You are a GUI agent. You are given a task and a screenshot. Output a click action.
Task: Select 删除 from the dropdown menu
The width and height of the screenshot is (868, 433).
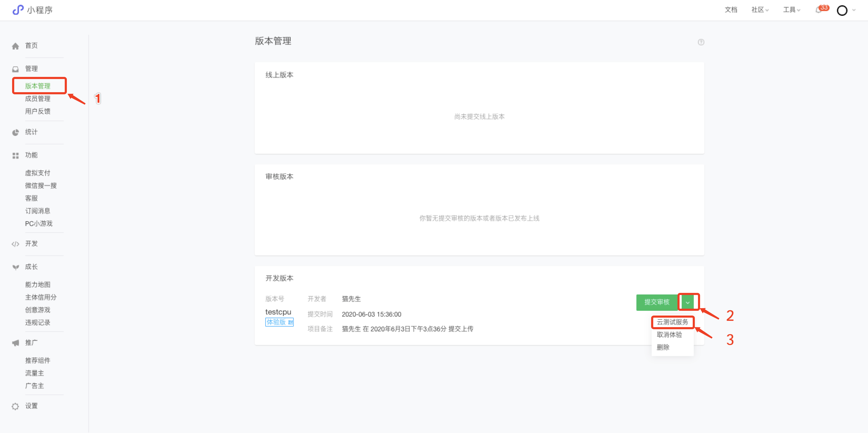click(663, 347)
